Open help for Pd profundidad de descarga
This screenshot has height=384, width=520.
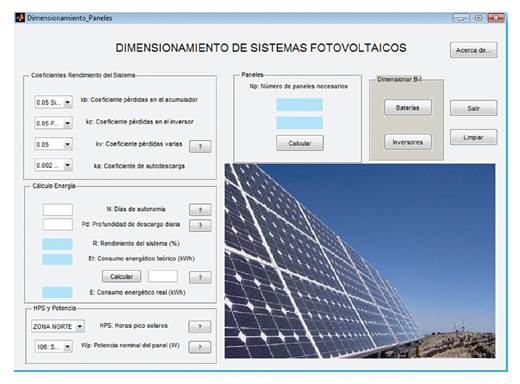pyautogui.click(x=200, y=226)
